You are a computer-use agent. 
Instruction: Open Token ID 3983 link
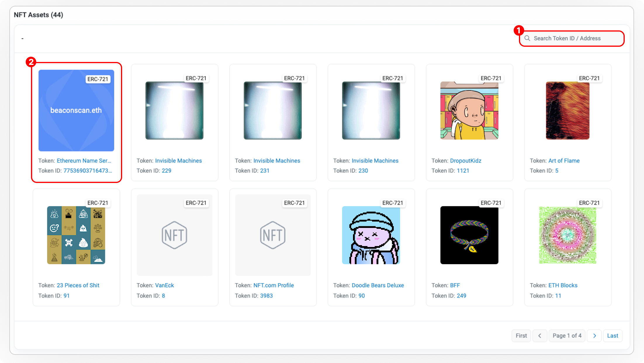click(x=266, y=295)
